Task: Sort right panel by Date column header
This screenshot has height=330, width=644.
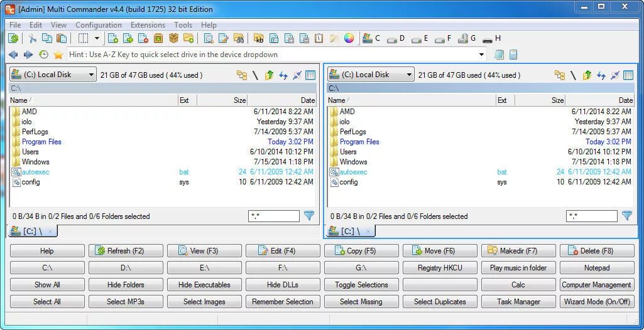Action: [599, 100]
